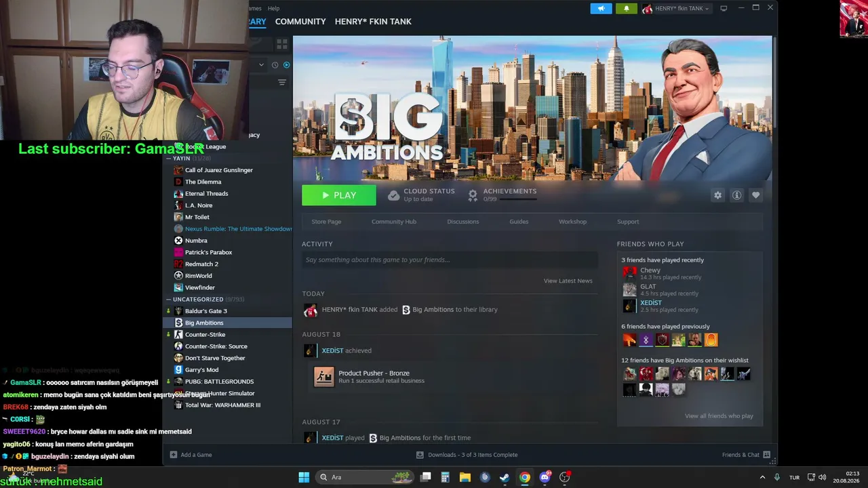
Task: Open Product Pusher - Bronze achievement
Action: point(374,373)
